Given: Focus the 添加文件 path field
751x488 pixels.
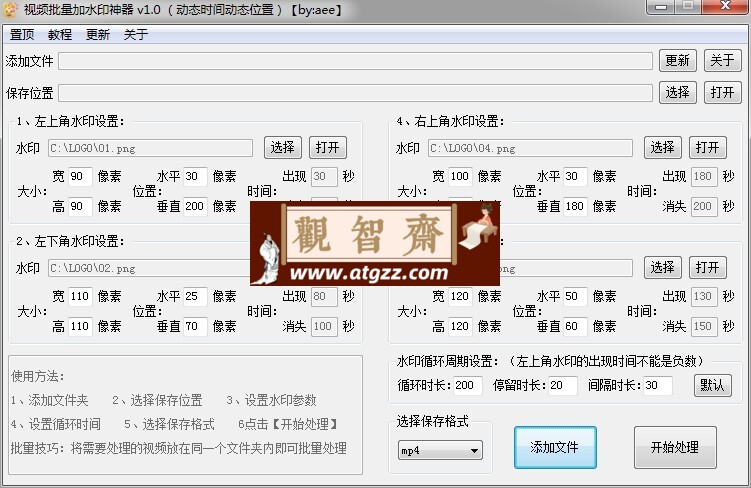Looking at the screenshot, I should click(355, 61).
